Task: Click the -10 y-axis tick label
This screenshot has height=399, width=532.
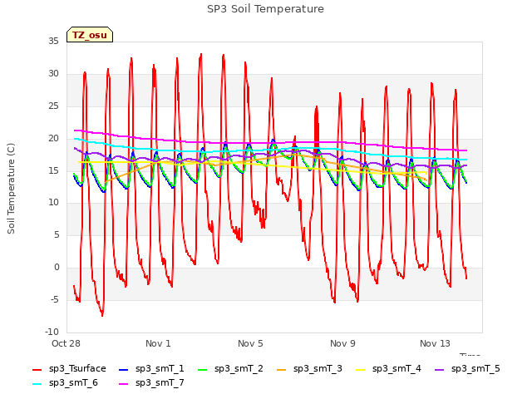Action: tap(52, 332)
